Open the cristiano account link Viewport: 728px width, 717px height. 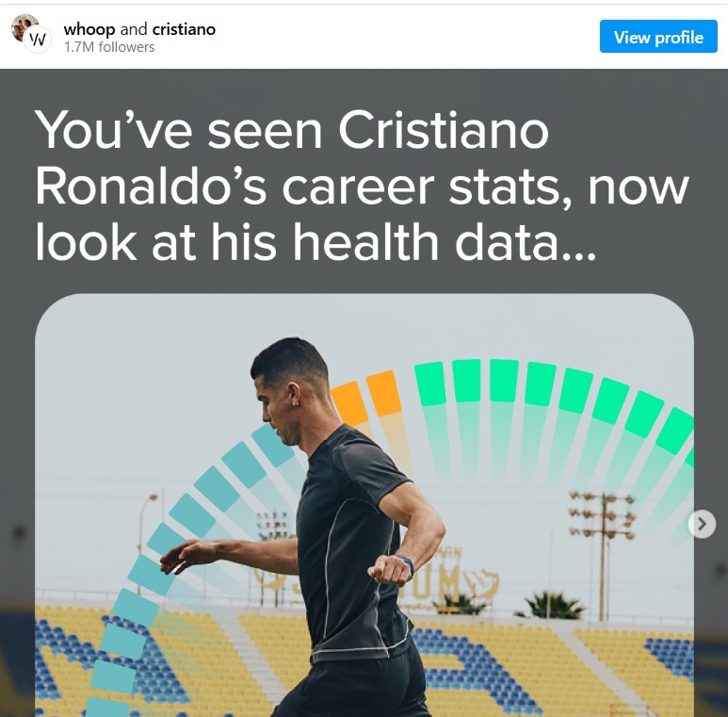coord(184,29)
